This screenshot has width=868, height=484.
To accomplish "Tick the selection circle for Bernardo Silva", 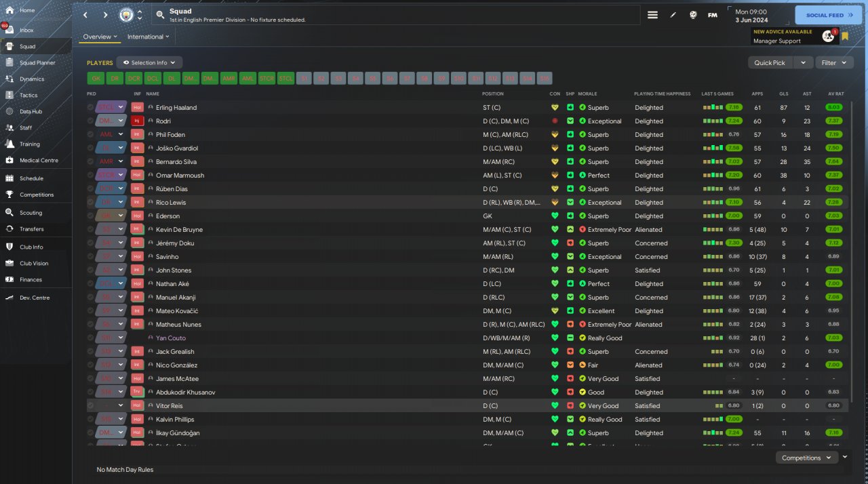I will tap(90, 161).
